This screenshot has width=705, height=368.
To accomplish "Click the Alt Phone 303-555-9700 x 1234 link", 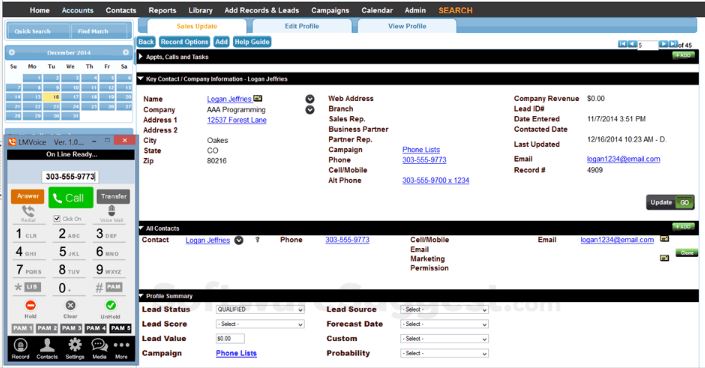I will click(x=436, y=180).
